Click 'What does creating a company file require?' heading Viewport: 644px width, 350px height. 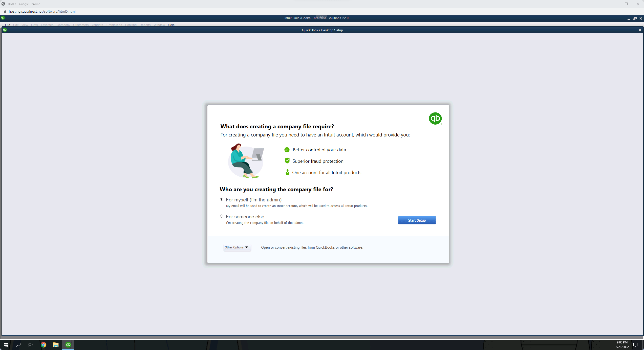[277, 126]
